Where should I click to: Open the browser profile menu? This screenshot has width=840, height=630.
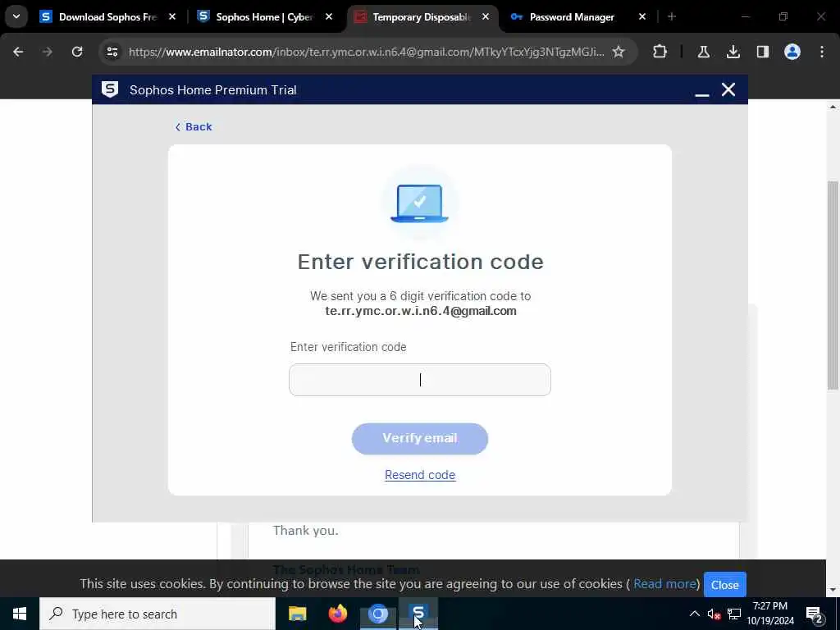792,52
